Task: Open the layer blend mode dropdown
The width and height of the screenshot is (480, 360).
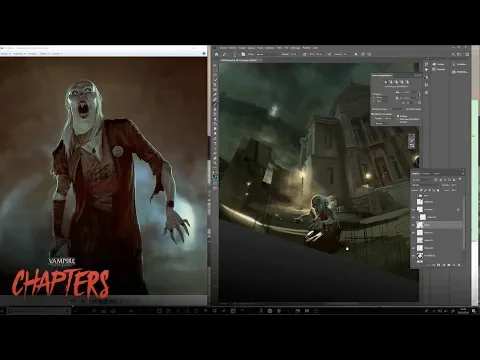Action: click(426, 185)
